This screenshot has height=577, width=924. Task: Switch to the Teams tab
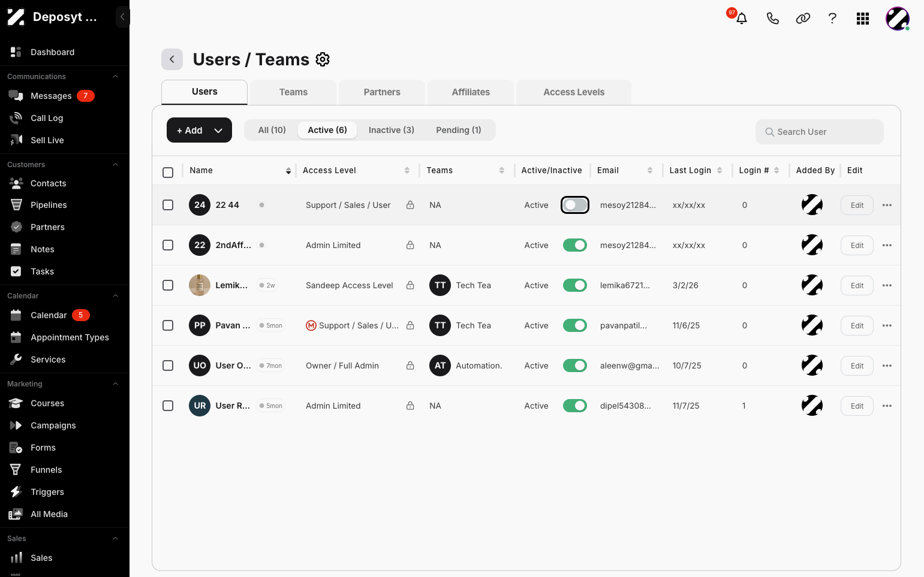click(x=293, y=92)
